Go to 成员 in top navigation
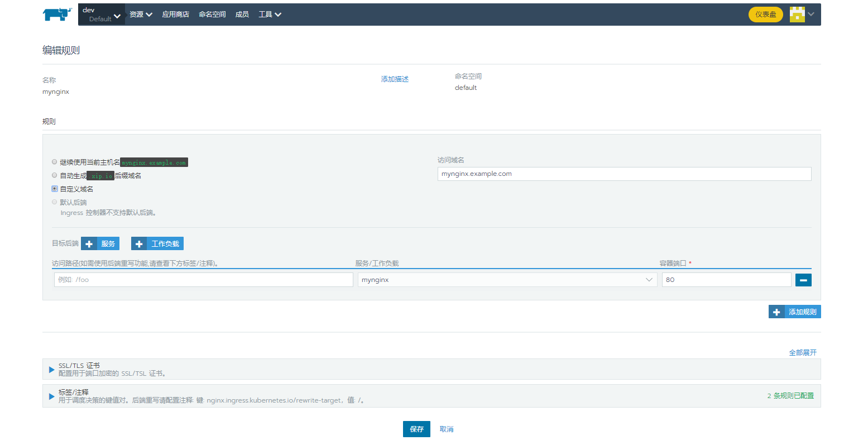Viewport: 868px width, 445px height. tap(242, 15)
